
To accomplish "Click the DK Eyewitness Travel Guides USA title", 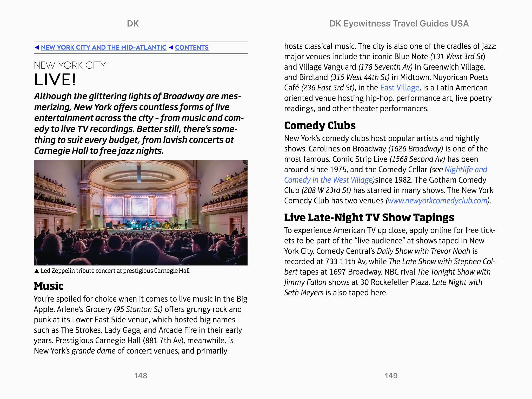I will click(399, 24).
